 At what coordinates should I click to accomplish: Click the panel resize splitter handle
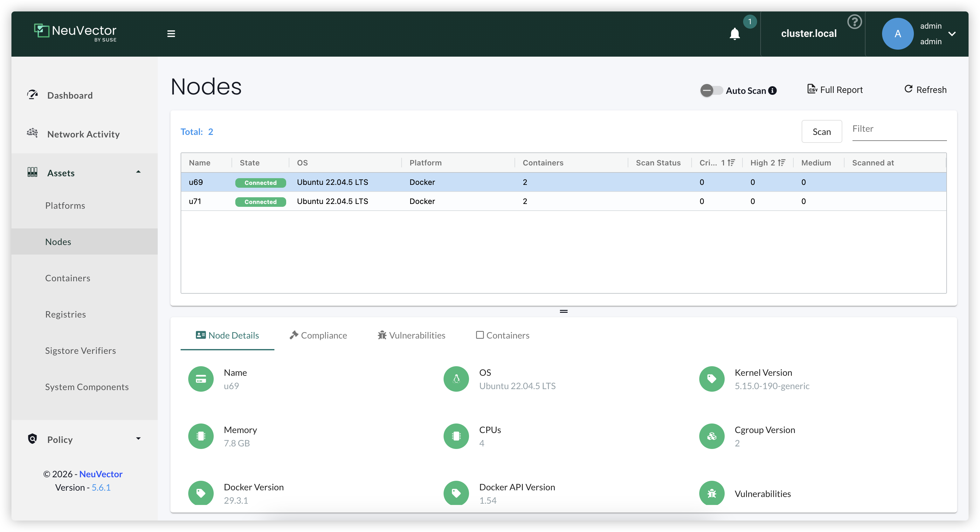pos(563,311)
